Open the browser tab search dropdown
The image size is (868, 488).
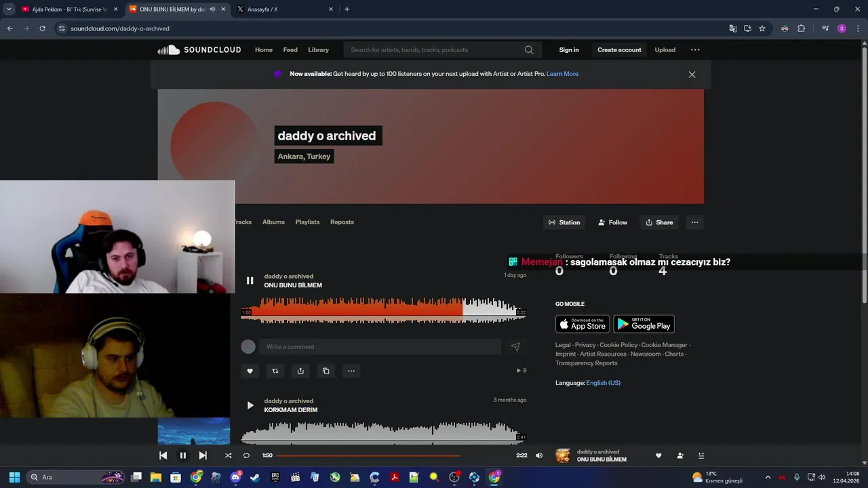pyautogui.click(x=9, y=9)
